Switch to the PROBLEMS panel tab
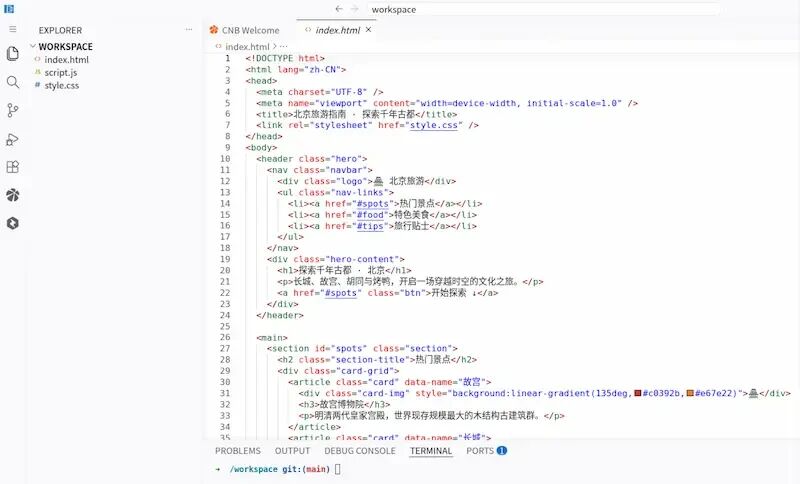Image resolution: width=800 pixels, height=484 pixels. click(x=238, y=451)
